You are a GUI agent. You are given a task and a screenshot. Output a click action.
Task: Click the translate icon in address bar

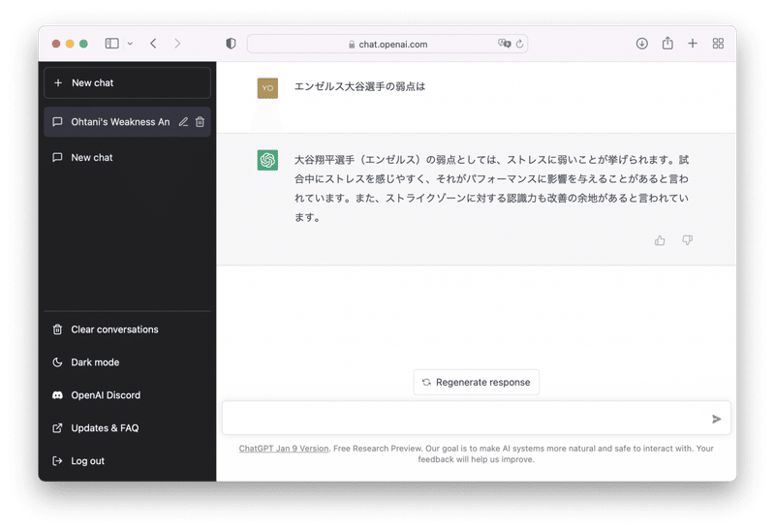tap(504, 44)
